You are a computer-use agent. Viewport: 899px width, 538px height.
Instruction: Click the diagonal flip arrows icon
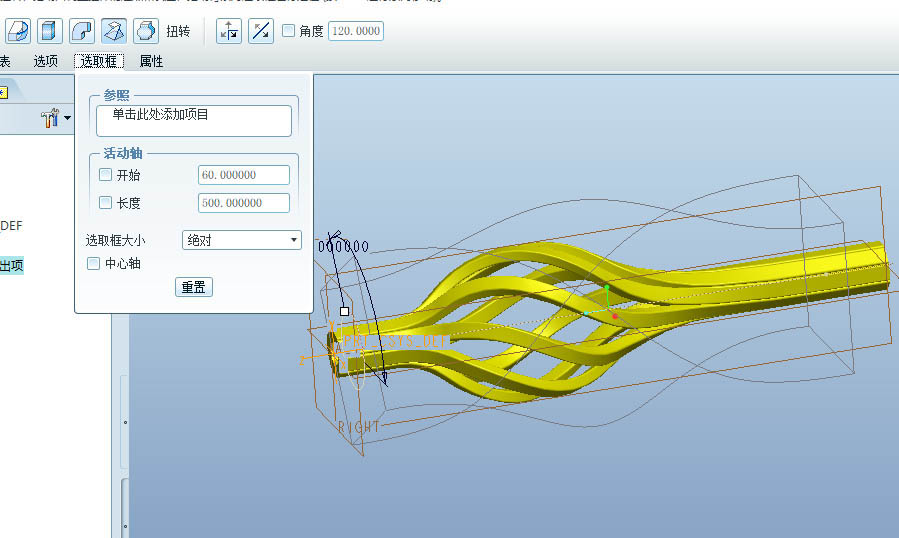coord(260,31)
